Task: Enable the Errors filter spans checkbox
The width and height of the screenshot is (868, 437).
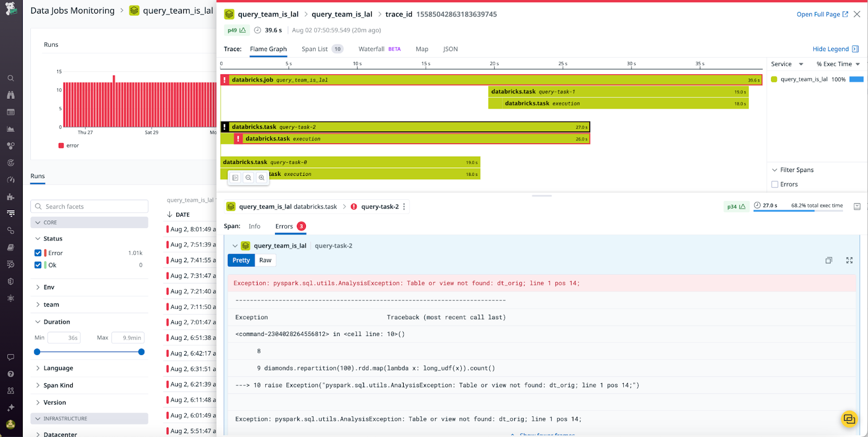Action: click(x=775, y=185)
